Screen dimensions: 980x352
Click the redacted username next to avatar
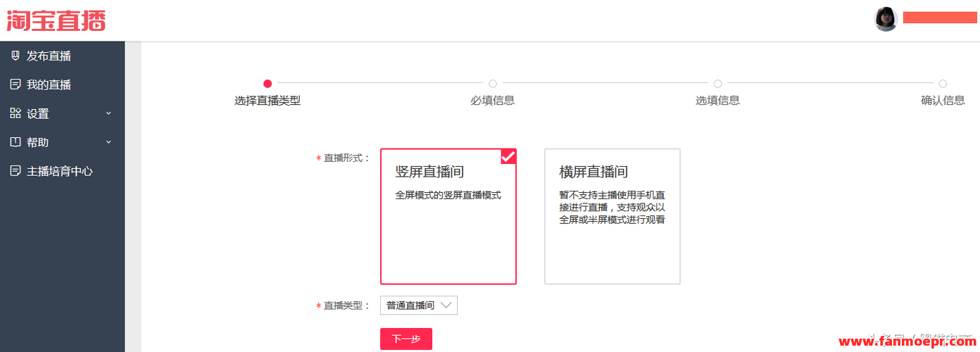(x=940, y=18)
